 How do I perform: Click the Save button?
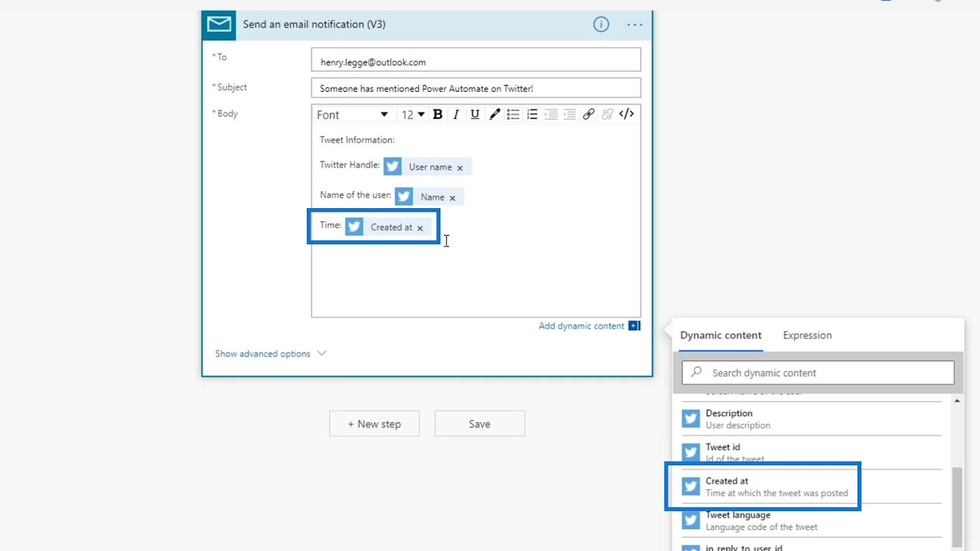pyautogui.click(x=480, y=424)
